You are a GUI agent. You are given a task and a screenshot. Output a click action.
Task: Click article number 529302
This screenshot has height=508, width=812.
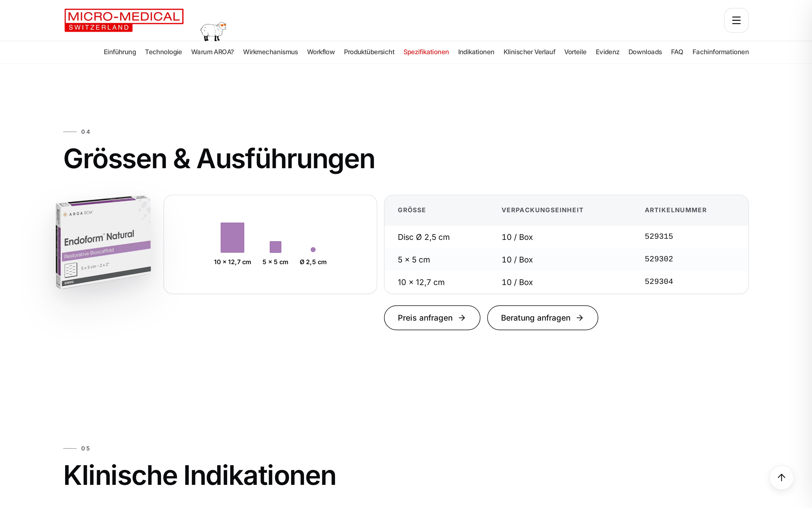point(659,259)
